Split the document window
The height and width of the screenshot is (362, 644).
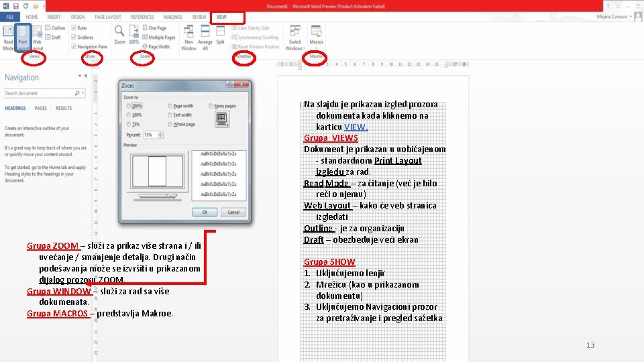[221, 35]
